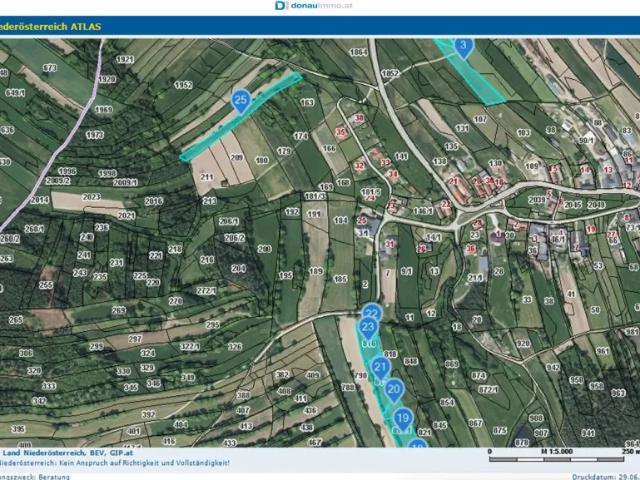Click parcel label 141

[x=401, y=156]
